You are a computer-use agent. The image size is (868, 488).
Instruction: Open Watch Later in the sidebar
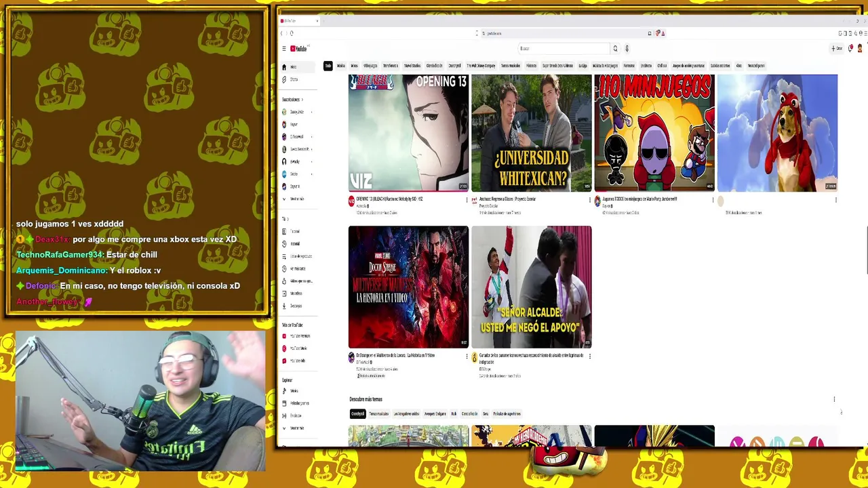point(298,268)
